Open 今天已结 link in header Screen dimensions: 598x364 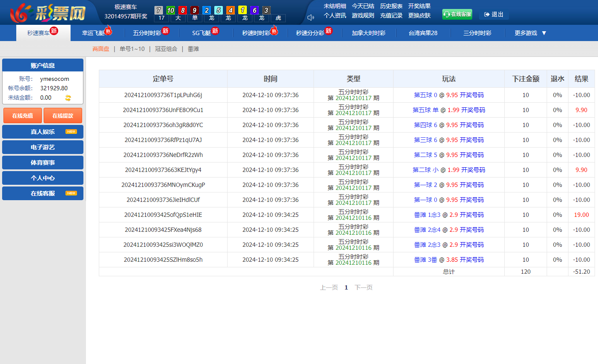(363, 6)
